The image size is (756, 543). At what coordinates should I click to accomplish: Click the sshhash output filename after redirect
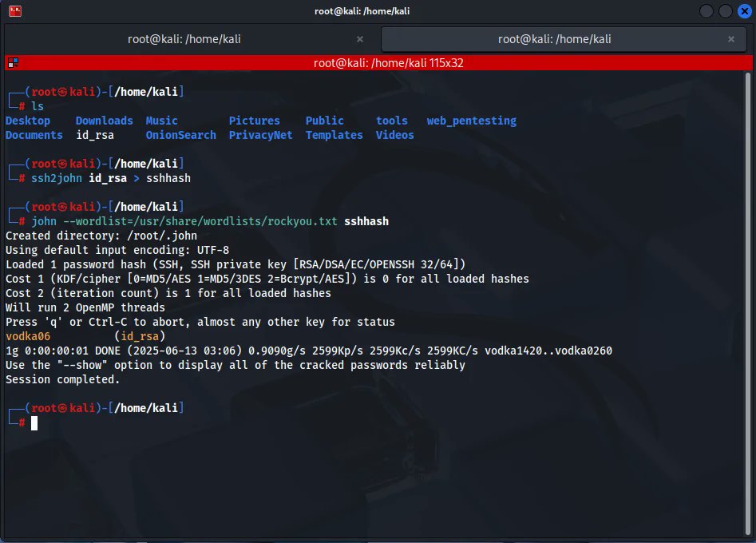point(168,178)
